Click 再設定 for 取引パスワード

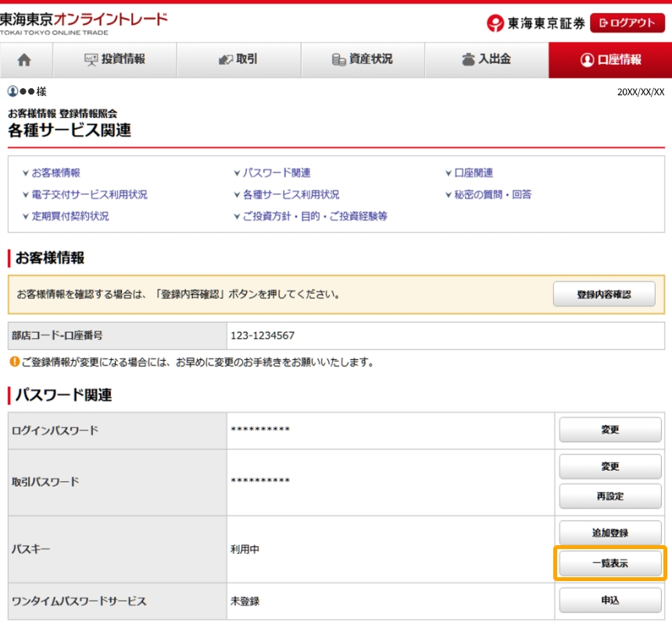click(x=609, y=496)
